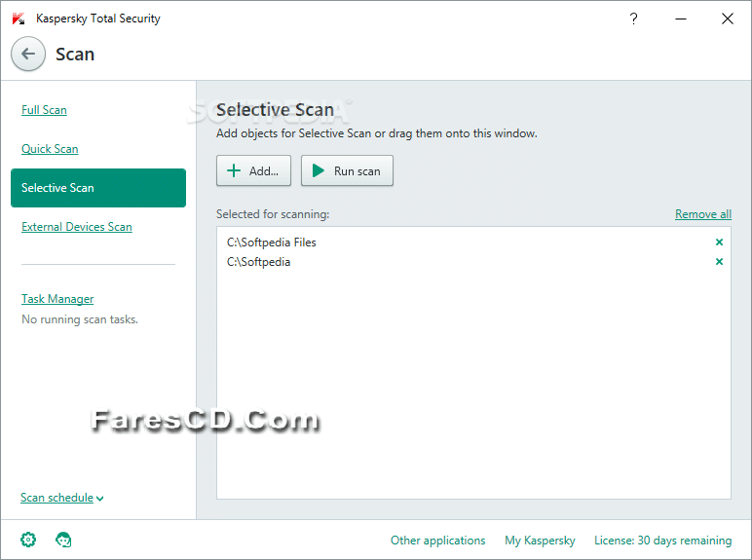The image size is (752, 560).
Task: Open the Quick Scan section
Action: tap(50, 149)
